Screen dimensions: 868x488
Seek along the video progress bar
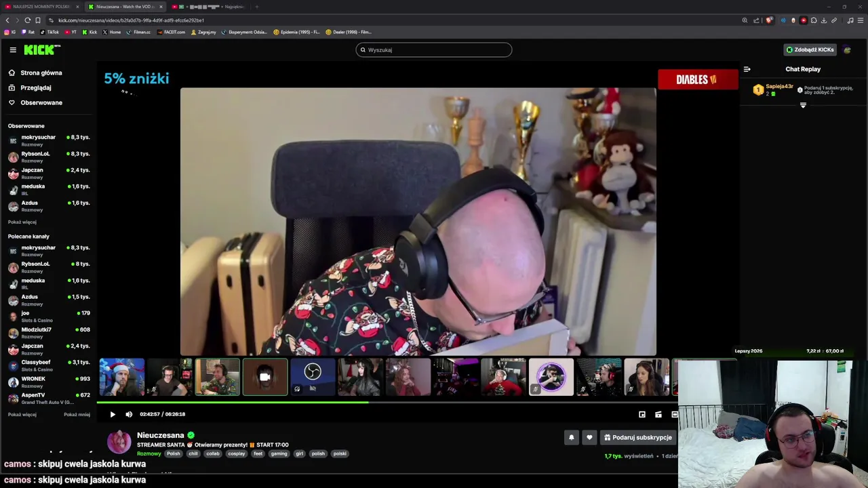pos(387,403)
